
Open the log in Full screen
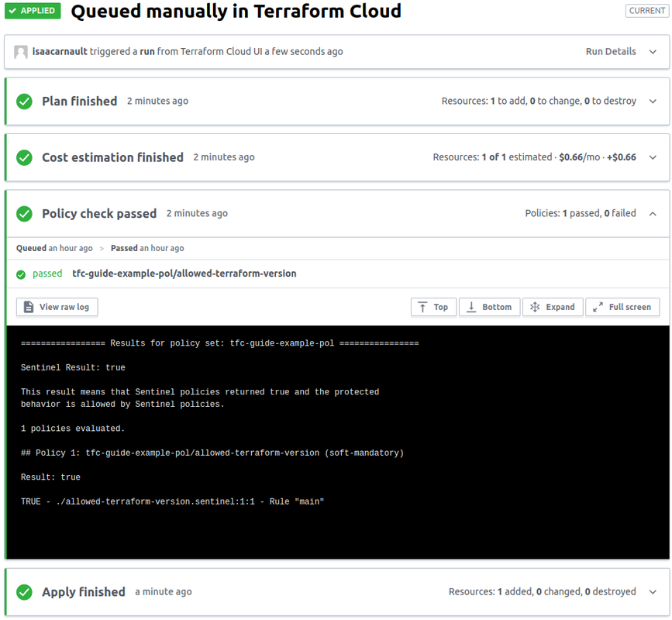tap(622, 307)
